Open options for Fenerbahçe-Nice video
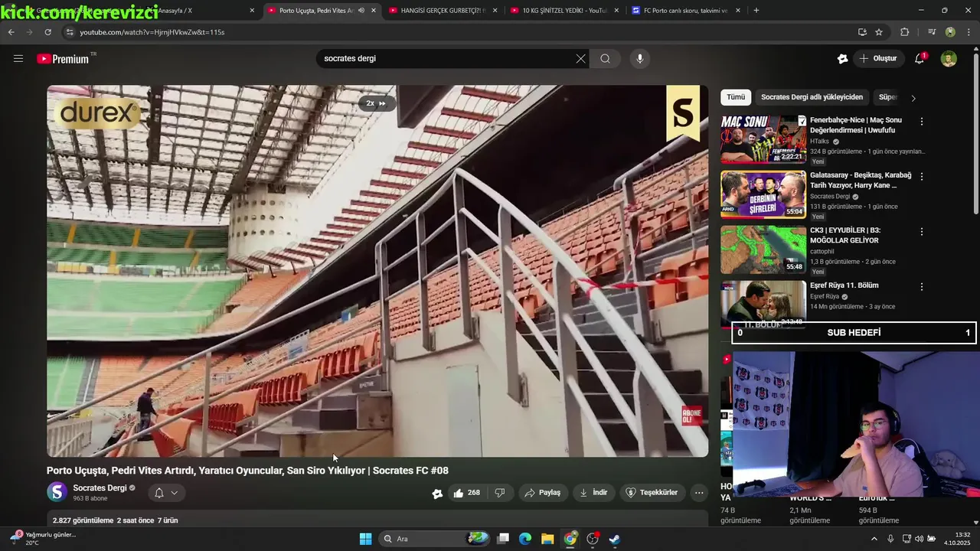 tap(922, 122)
